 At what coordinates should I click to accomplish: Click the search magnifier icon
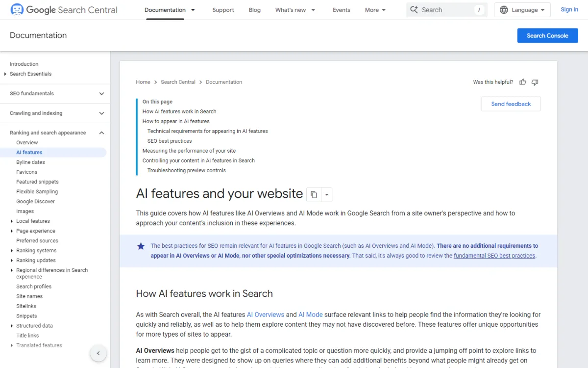[x=414, y=10]
